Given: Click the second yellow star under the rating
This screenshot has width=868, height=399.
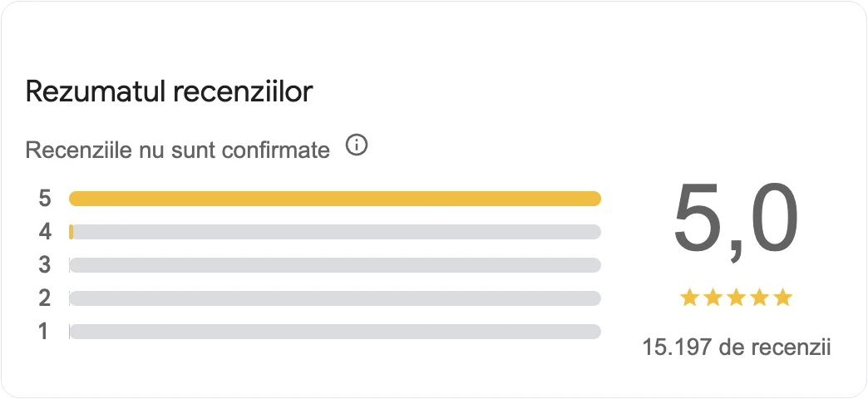Looking at the screenshot, I should [713, 298].
